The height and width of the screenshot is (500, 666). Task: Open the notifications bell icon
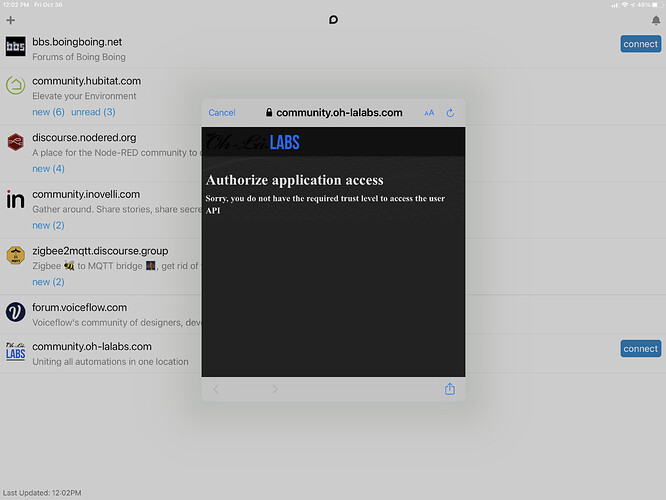coord(656,20)
